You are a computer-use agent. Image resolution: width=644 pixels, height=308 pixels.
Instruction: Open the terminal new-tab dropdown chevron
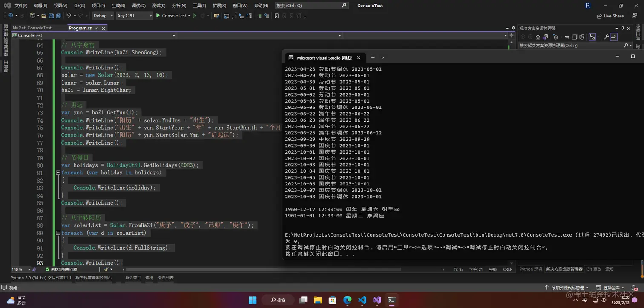(x=382, y=57)
